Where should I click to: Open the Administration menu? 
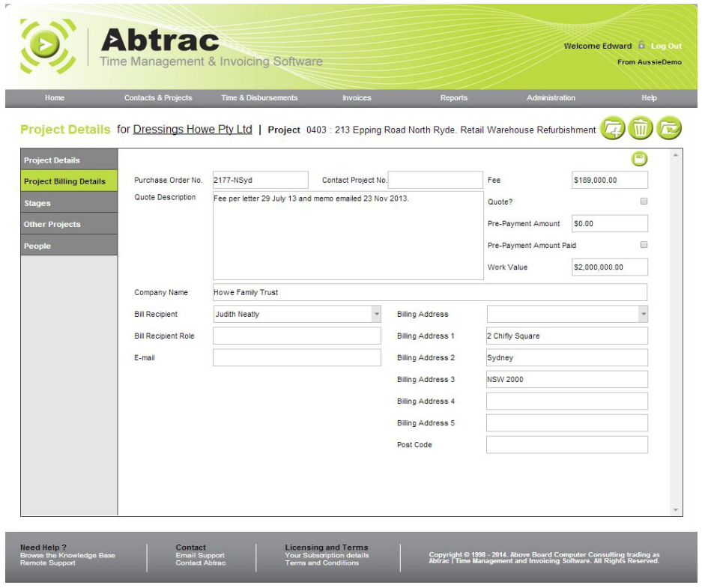pyautogui.click(x=551, y=98)
